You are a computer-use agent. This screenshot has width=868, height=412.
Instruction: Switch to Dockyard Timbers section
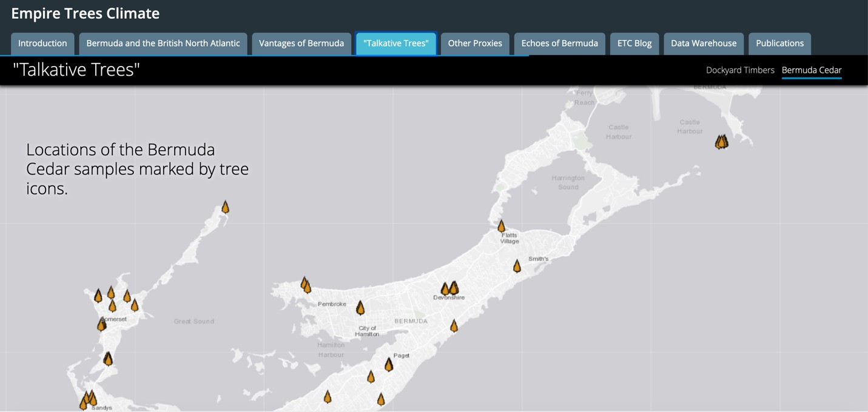tap(740, 70)
